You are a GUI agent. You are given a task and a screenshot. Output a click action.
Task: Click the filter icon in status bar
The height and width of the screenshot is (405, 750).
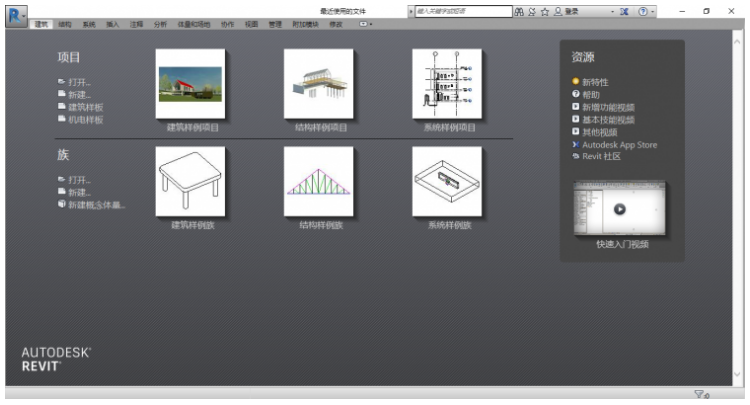[x=701, y=396]
